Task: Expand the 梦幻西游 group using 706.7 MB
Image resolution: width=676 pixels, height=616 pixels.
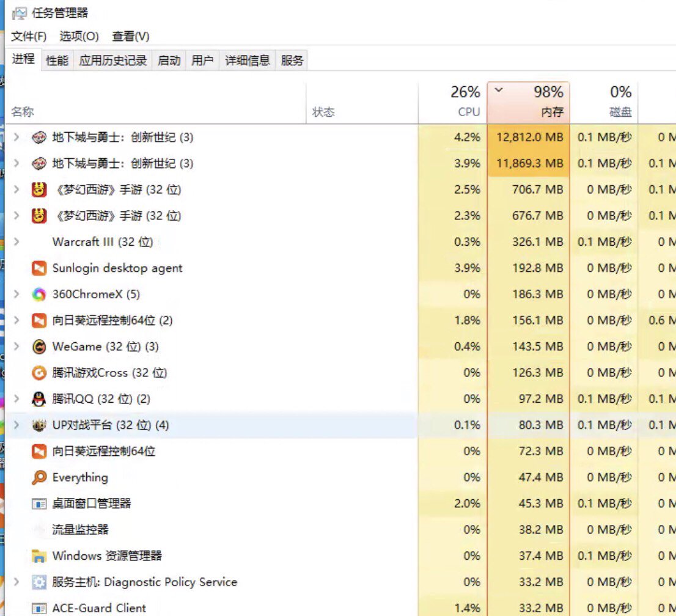Action: 17,189
